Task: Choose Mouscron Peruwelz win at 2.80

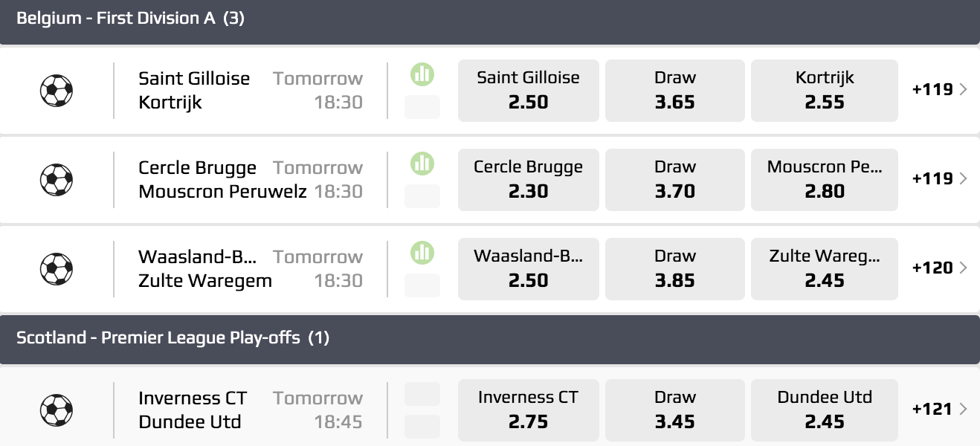Action: (825, 179)
